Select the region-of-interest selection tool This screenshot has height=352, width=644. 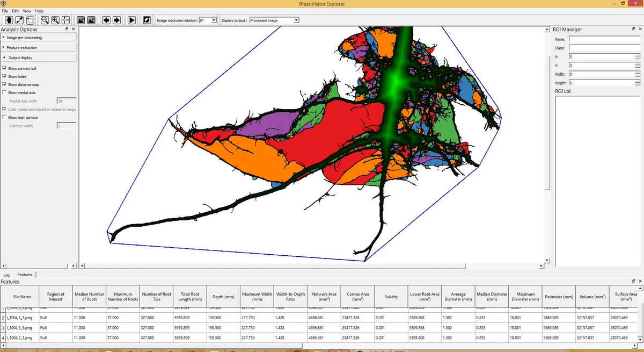click(30, 20)
